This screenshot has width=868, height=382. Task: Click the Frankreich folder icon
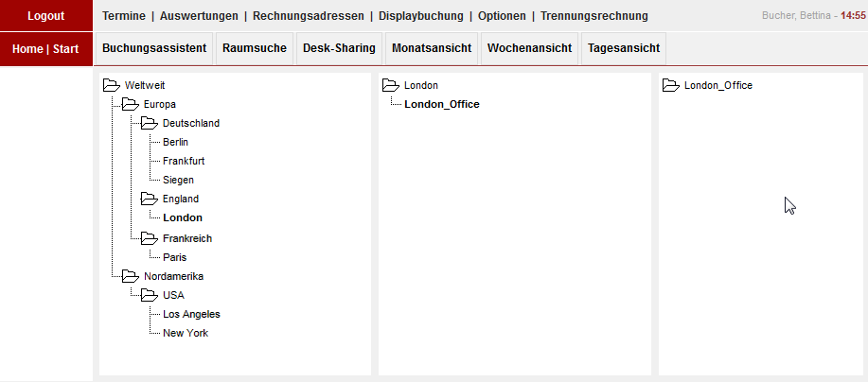pyautogui.click(x=150, y=238)
